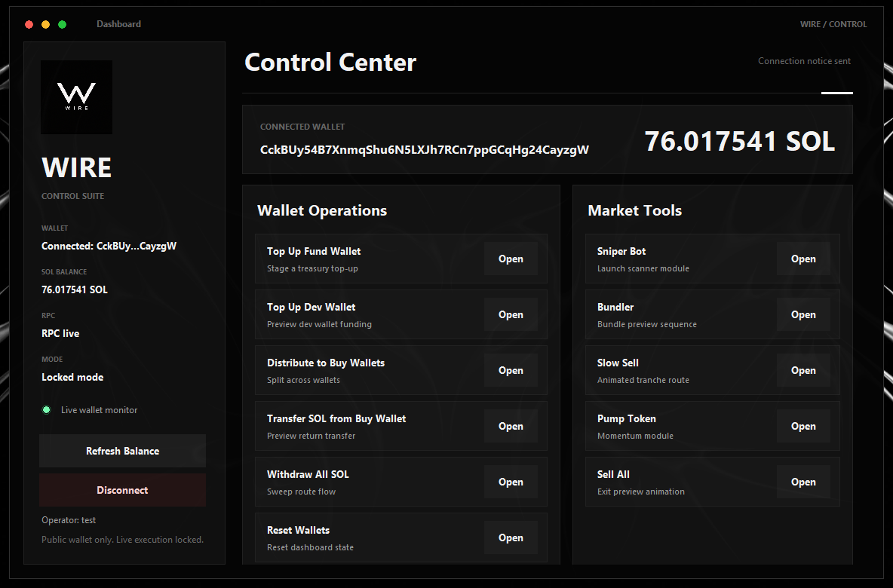893x588 pixels.
Task: Open the Sniper Bot module
Action: pos(803,259)
